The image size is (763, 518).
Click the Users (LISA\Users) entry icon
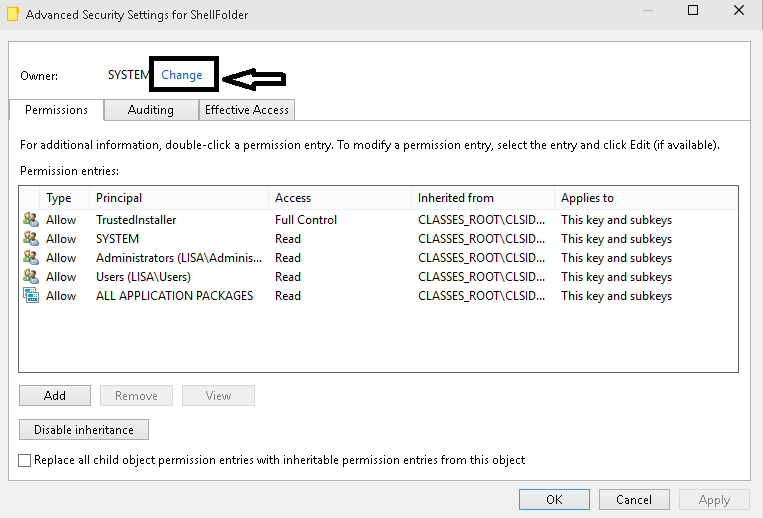(x=30, y=277)
